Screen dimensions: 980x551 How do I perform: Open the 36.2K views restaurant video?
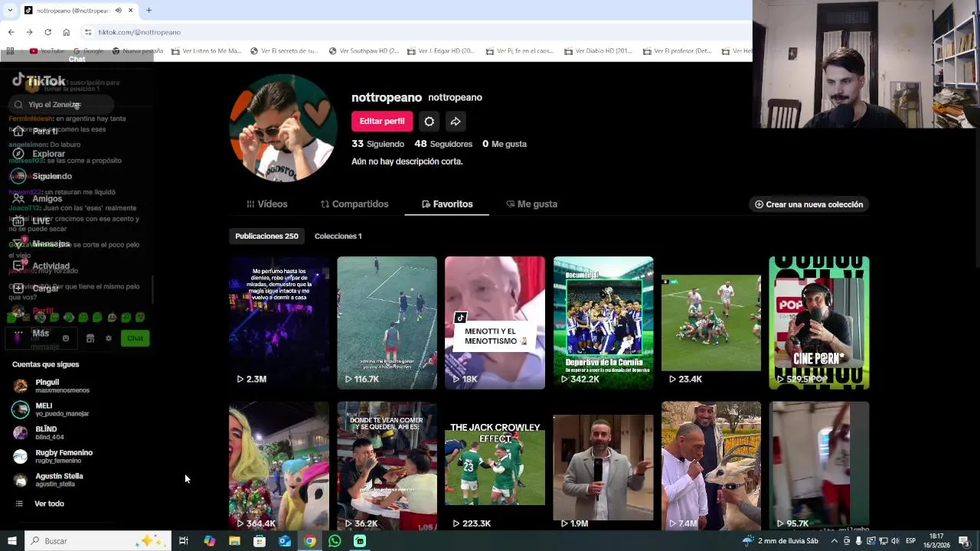pos(387,465)
